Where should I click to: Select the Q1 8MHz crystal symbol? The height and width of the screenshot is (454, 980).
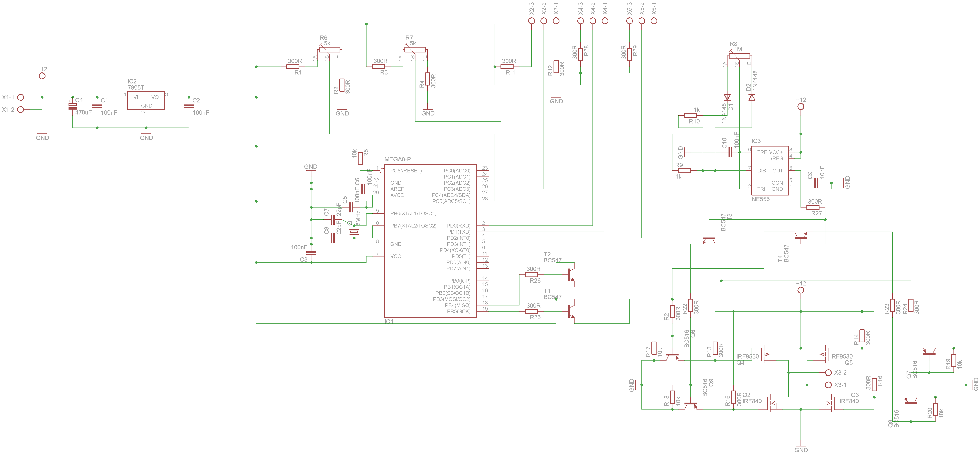pyautogui.click(x=354, y=232)
